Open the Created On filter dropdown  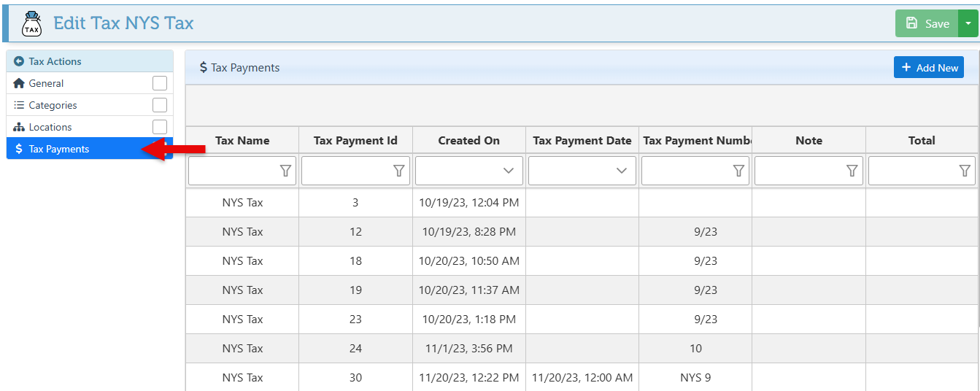click(x=509, y=171)
